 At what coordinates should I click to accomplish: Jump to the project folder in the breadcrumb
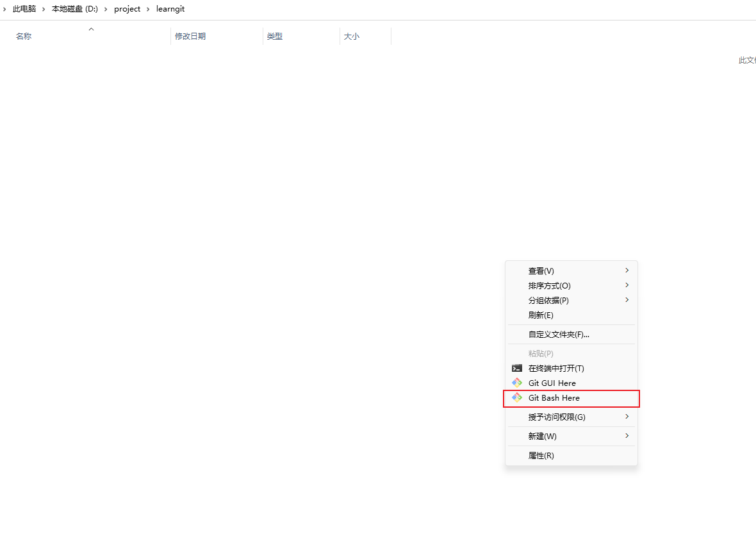pos(127,10)
